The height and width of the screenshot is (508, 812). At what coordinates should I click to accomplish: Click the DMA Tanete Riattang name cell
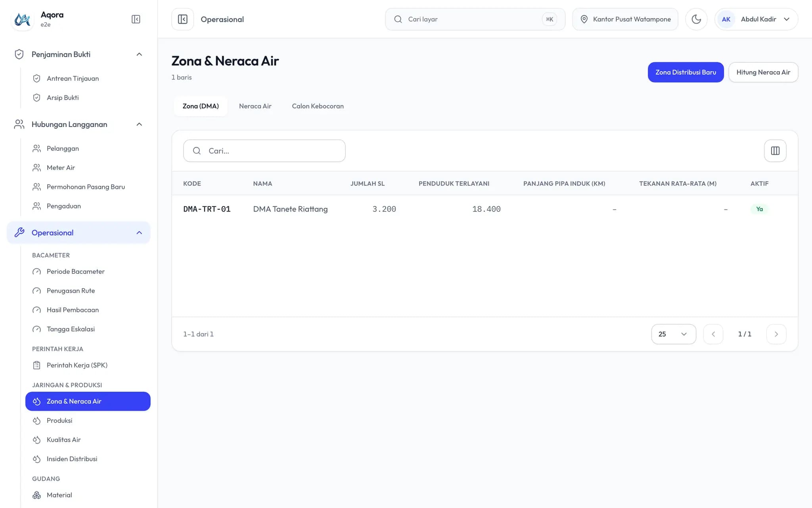pyautogui.click(x=290, y=209)
